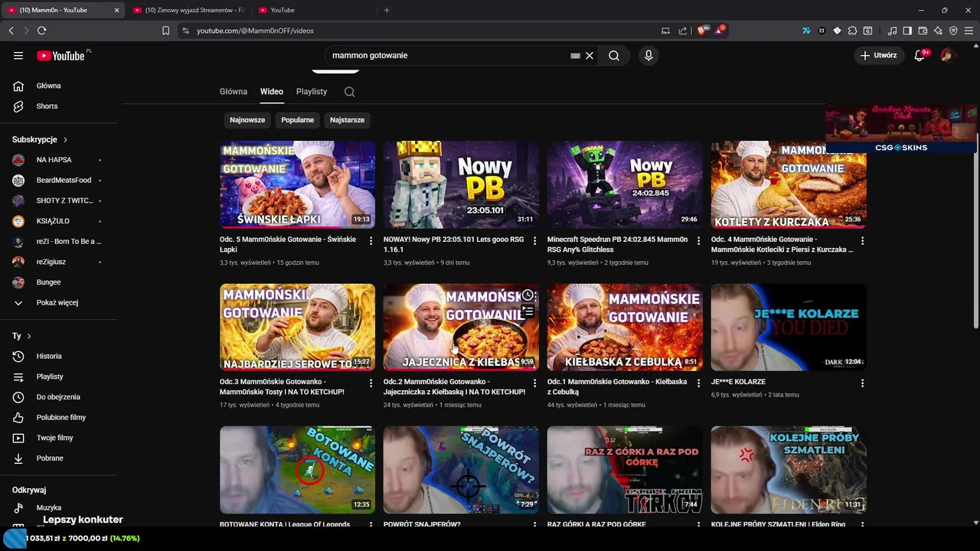Filter videos by Najnowsze

pyautogui.click(x=247, y=120)
